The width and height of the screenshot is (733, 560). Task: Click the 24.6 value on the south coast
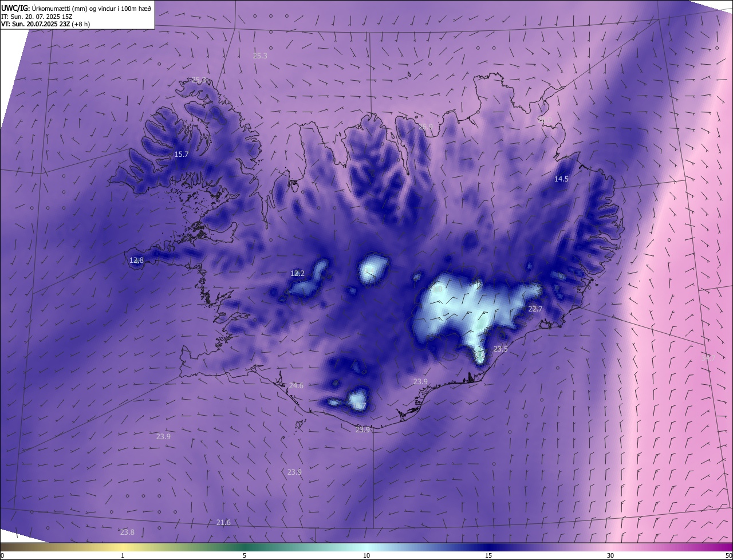click(296, 385)
